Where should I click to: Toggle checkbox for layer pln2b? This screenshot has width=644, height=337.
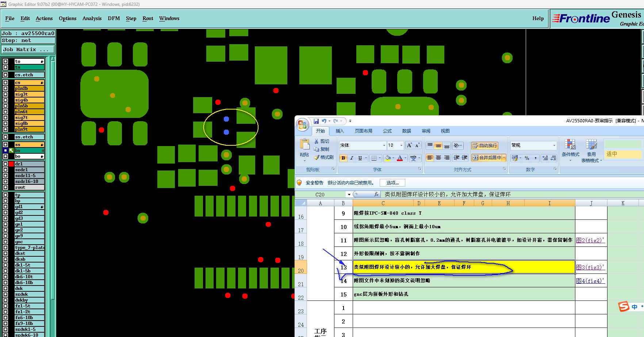[5, 88]
